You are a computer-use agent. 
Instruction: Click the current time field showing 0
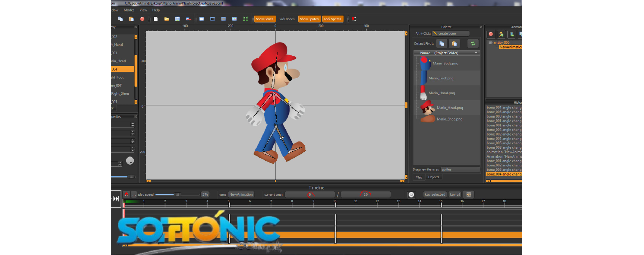point(310,194)
